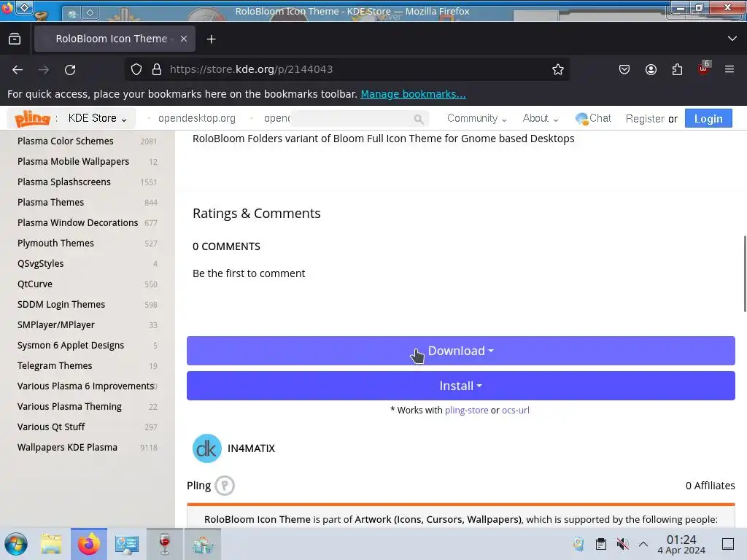Viewport: 747px width, 560px height.
Task: Click the Firefox taskbar icon
Action: 89,544
